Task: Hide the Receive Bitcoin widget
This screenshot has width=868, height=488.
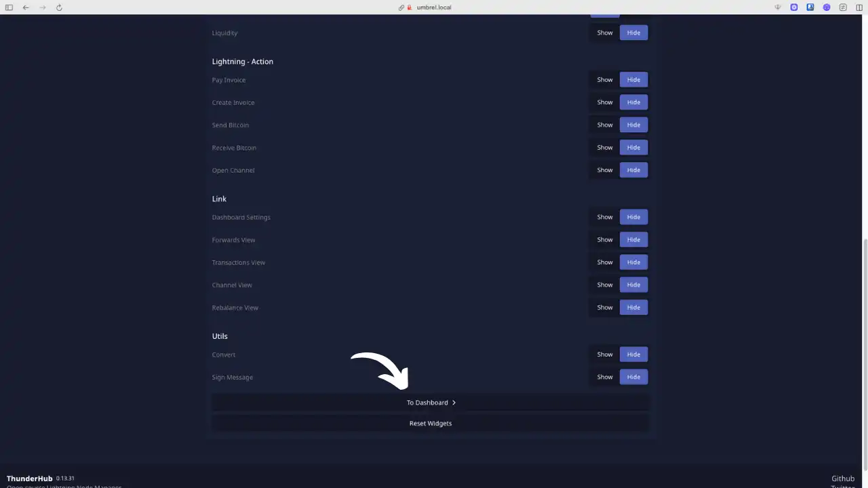Action: [633, 148]
